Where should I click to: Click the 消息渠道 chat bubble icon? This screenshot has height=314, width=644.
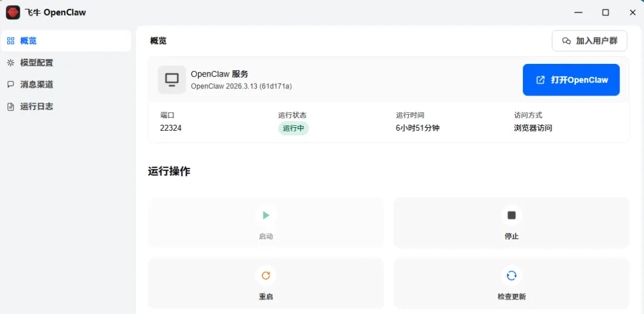[11, 85]
